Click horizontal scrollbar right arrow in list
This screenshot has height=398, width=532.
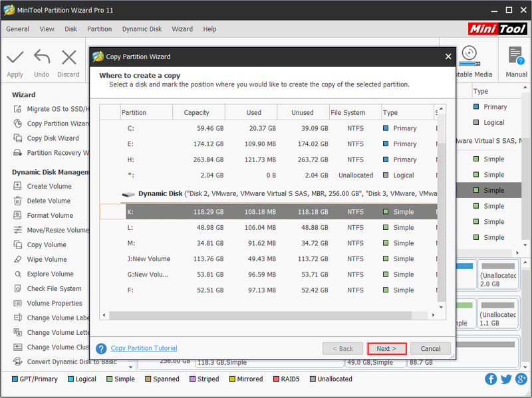click(433, 316)
